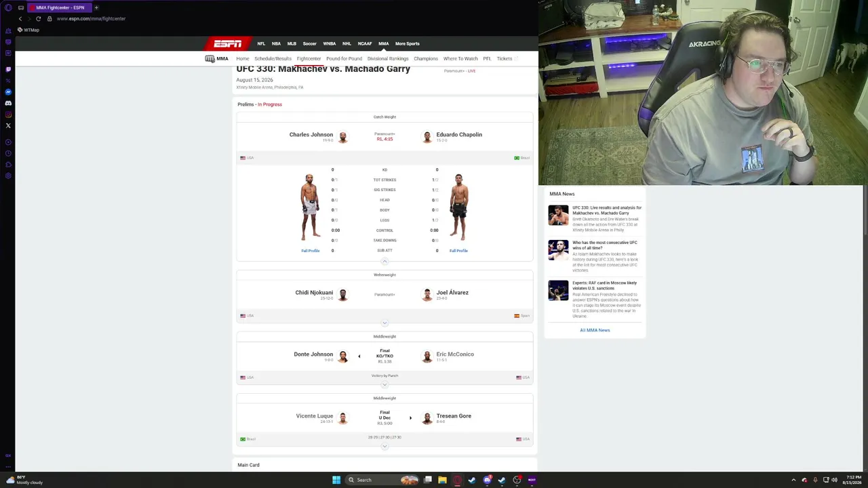This screenshot has height=488, width=868.
Task: Open All MMA News
Action: (595, 330)
